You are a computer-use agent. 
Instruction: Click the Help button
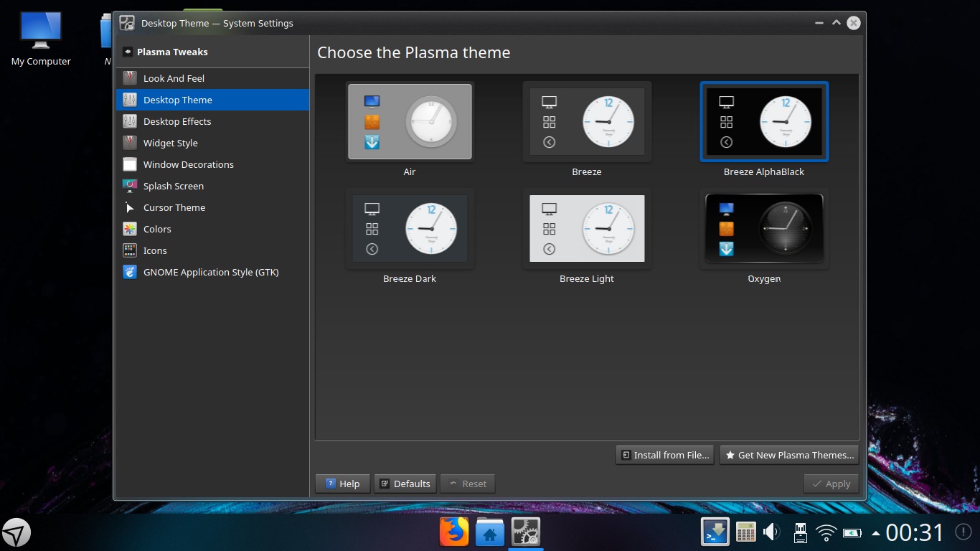(x=343, y=484)
